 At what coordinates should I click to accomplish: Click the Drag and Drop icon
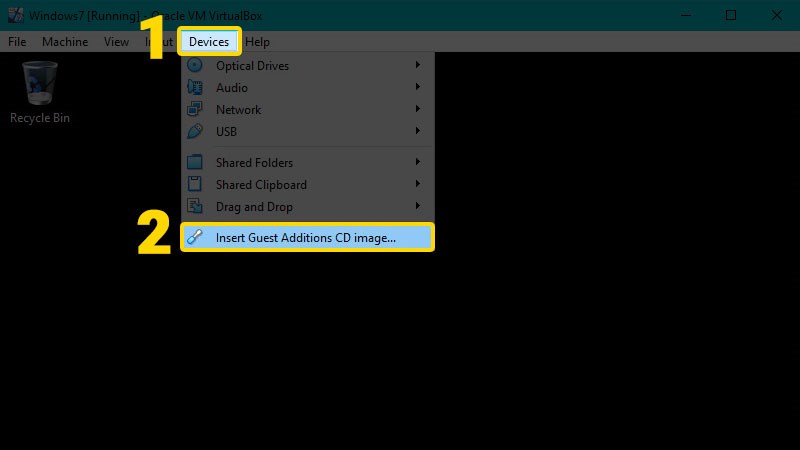194,206
